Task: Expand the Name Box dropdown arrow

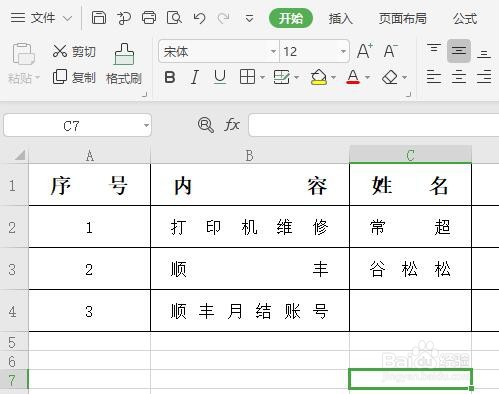Action: click(x=146, y=126)
